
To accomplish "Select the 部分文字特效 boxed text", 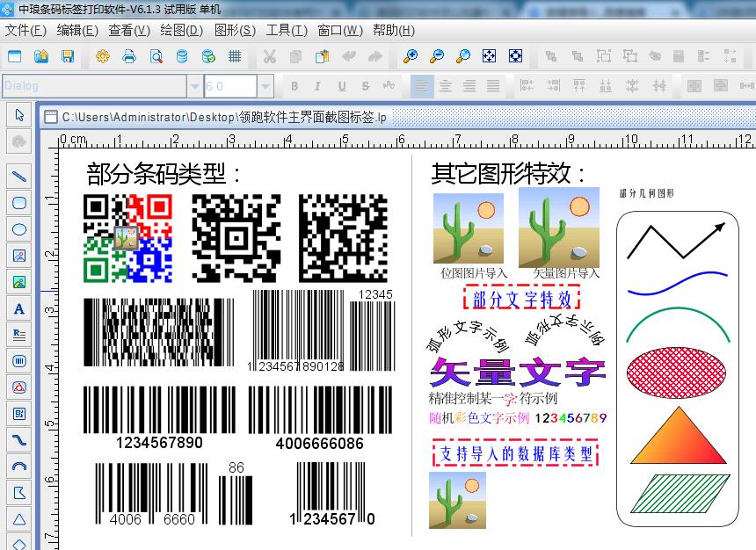I will click(x=521, y=299).
